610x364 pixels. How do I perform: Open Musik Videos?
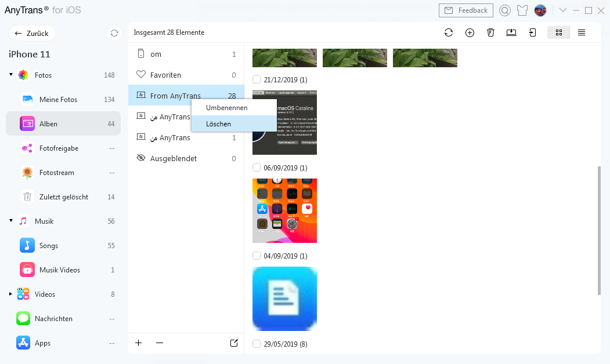(63, 270)
